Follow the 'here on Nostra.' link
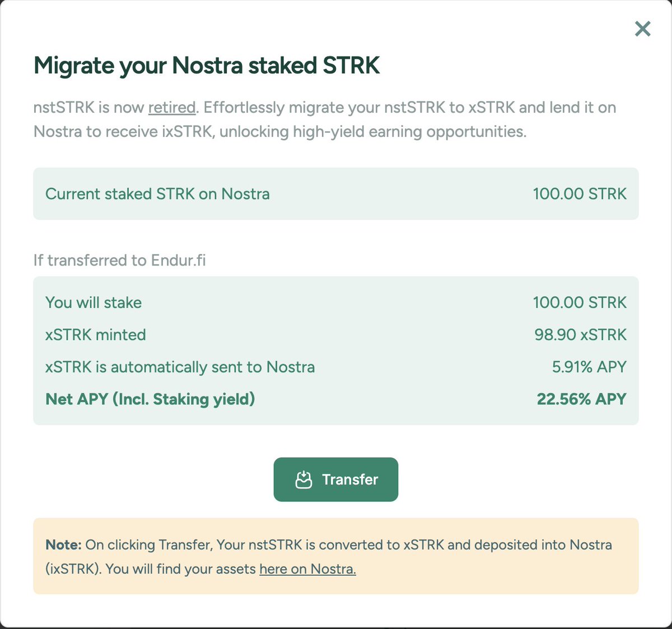The height and width of the screenshot is (629, 672). 307,569
